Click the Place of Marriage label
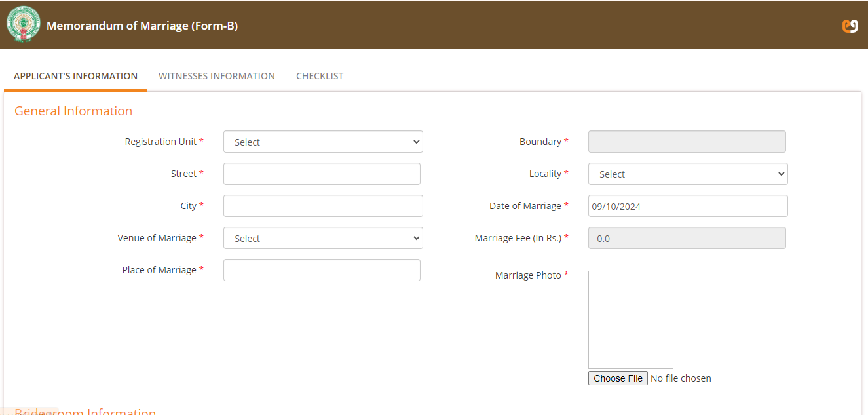 [162, 270]
